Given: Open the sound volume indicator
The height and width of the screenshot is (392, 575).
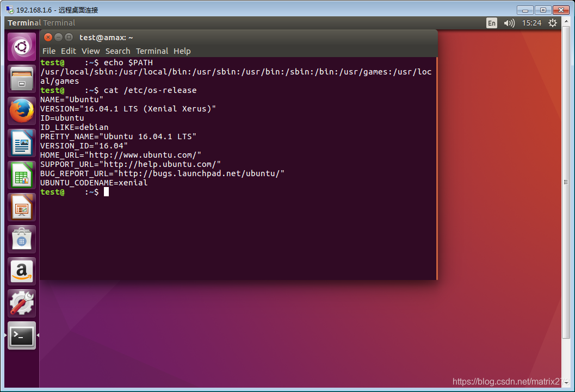Looking at the screenshot, I should pos(509,23).
